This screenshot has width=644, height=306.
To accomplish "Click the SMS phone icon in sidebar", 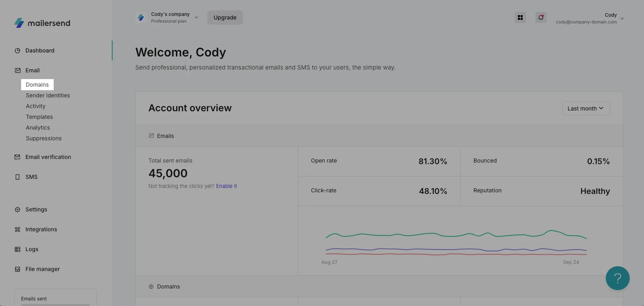I will pos(18,177).
